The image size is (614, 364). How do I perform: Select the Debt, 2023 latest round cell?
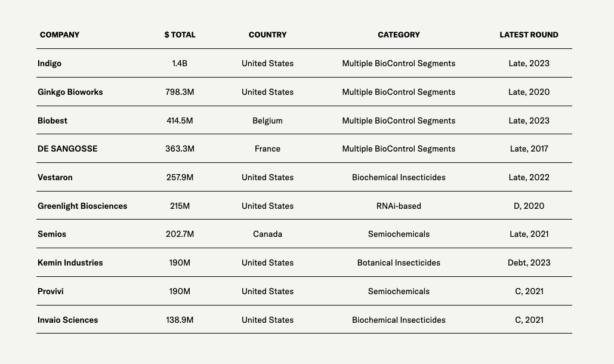[529, 263]
